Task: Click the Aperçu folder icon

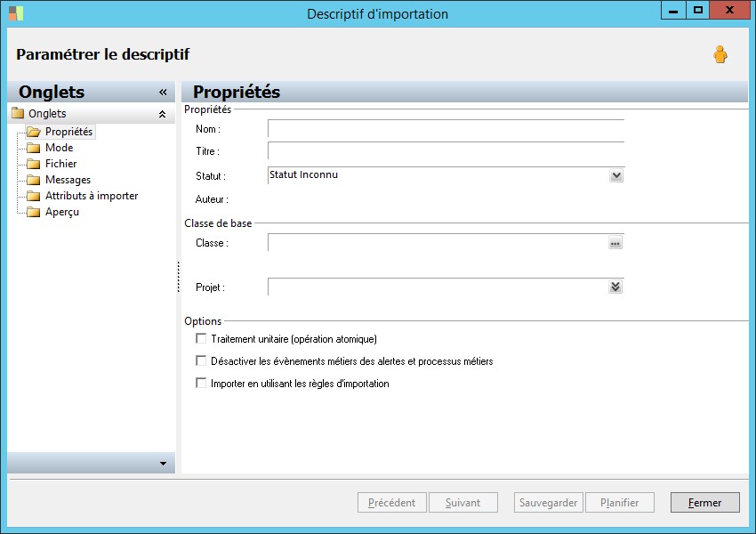Action: [34, 212]
